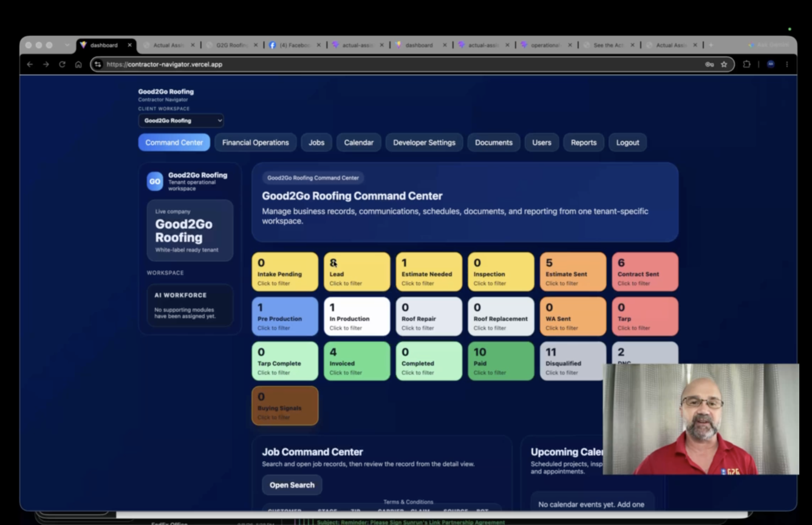This screenshot has height=525, width=812.
Task: Click the AI WORKFORCE sidebar panel
Action: [x=190, y=305]
